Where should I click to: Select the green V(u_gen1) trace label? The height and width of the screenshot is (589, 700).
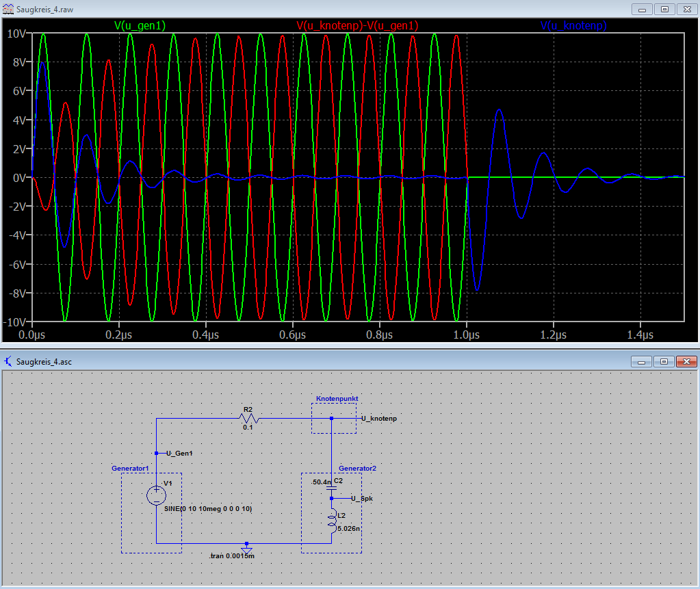(x=140, y=25)
